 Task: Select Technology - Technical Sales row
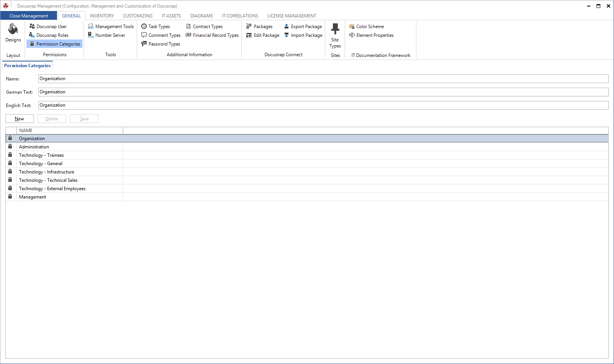(x=307, y=180)
